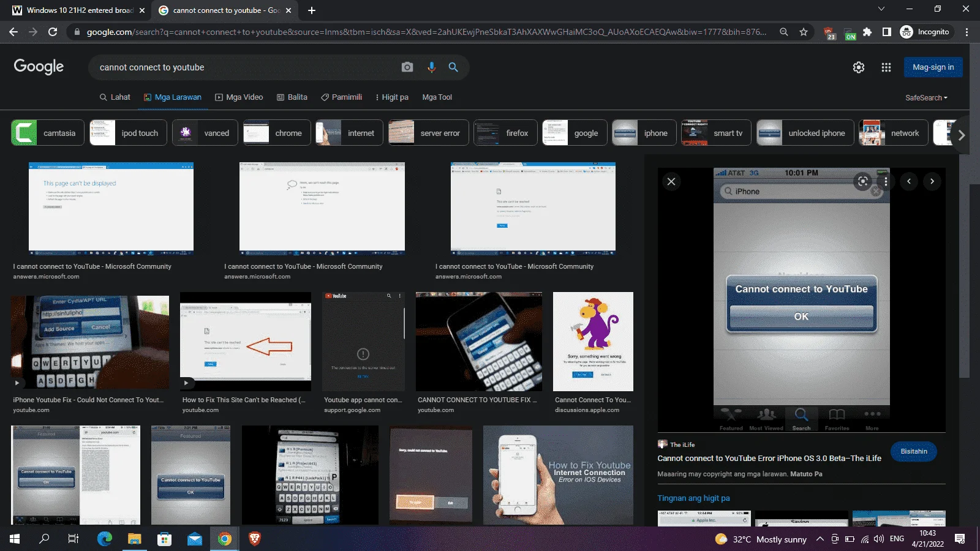
Task: Switch to the Lahat tab
Action: (x=115, y=97)
